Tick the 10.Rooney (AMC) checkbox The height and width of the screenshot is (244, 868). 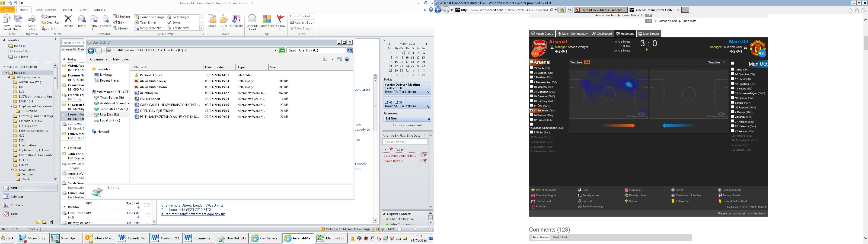(733, 107)
